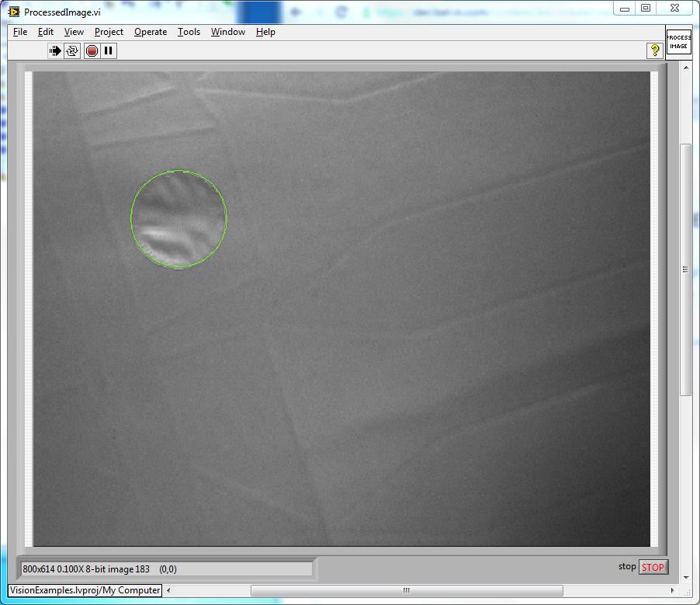
Task: Open the context help question mark icon
Action: tap(654, 50)
